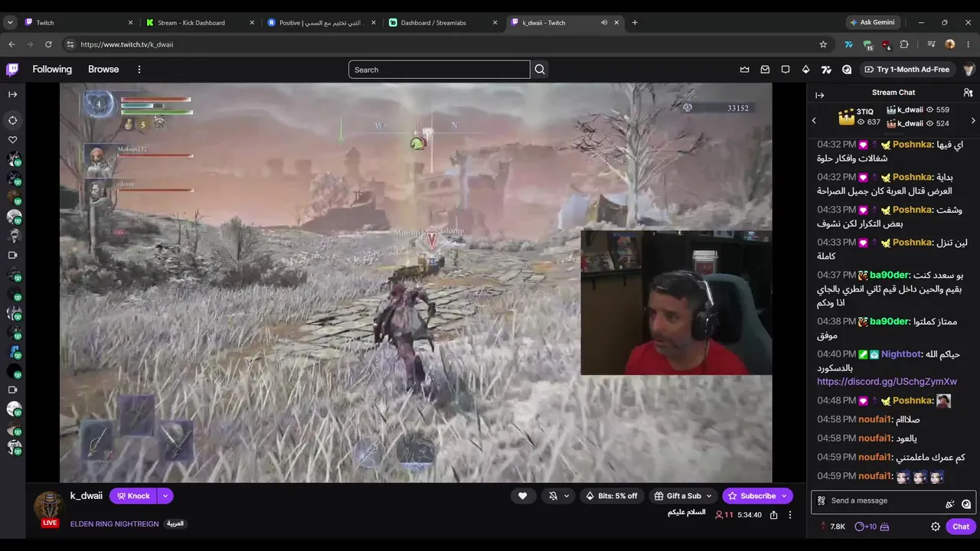Image resolution: width=980 pixels, height=551 pixels.
Task: Open a new browser tab
Action: [635, 22]
